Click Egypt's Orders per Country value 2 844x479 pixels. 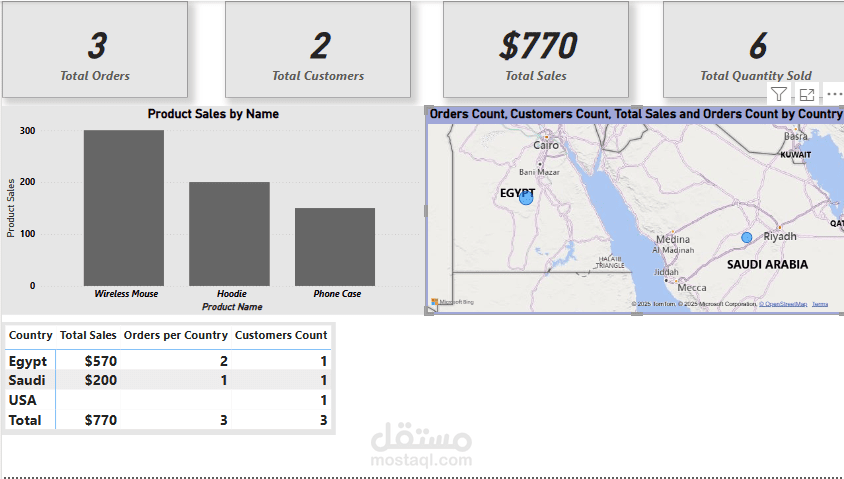(x=223, y=361)
